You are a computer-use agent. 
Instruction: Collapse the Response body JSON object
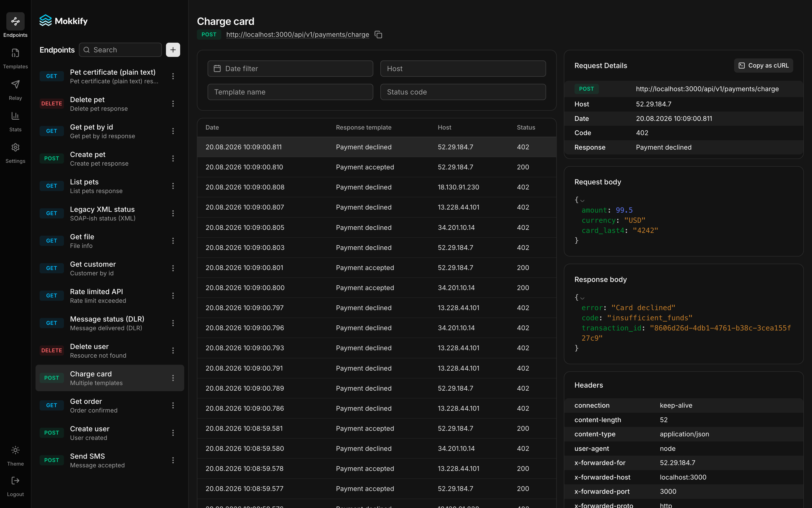click(x=583, y=298)
